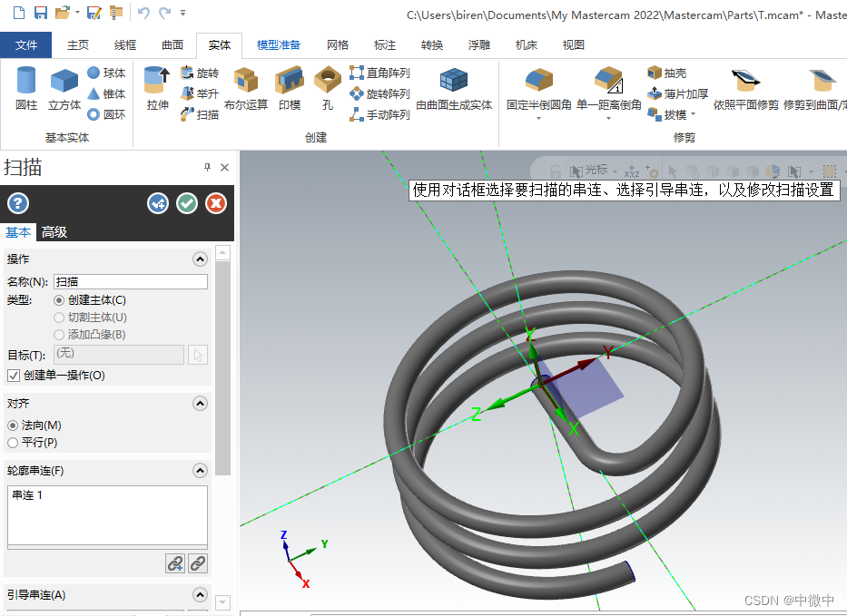Select Cut body (切割主体) radio

click(59, 318)
